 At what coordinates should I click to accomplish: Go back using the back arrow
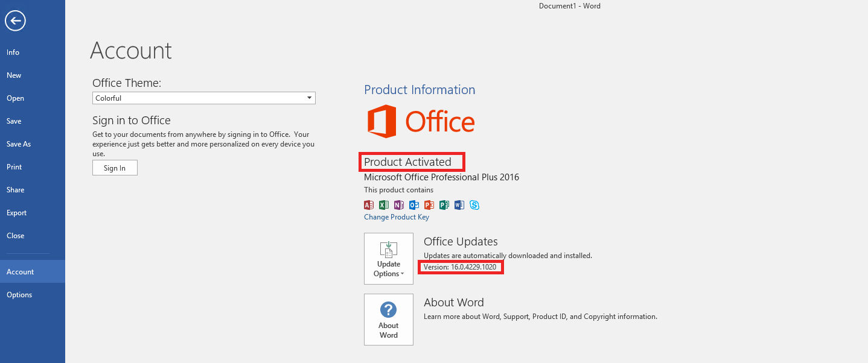pos(15,22)
